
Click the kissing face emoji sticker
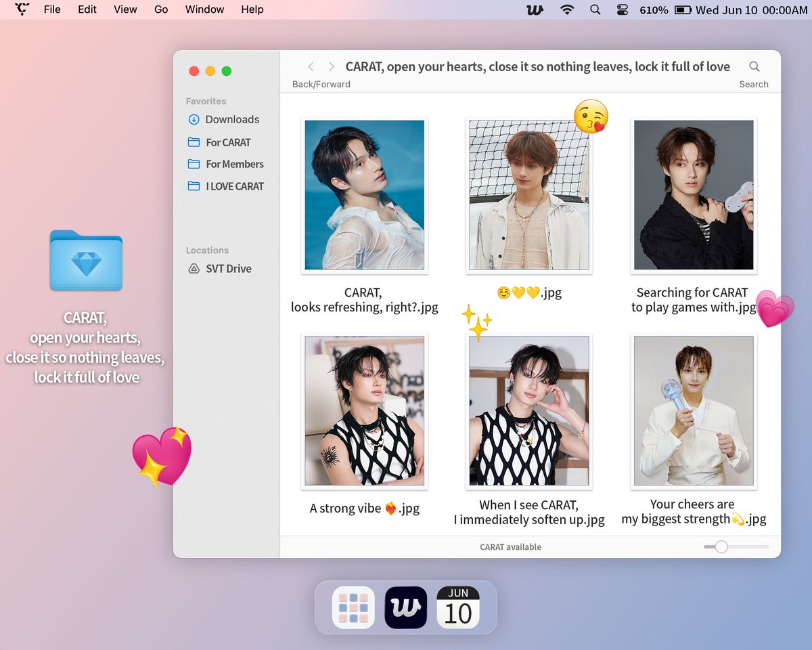[x=591, y=116]
